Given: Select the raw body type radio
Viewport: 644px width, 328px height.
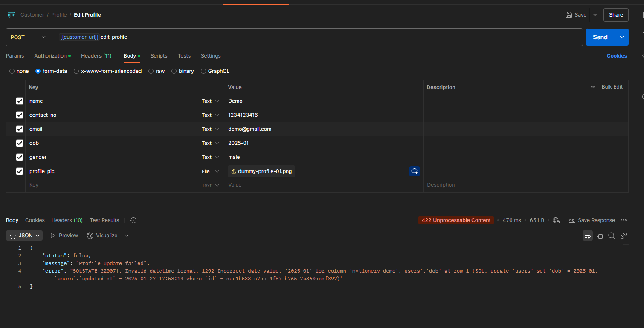Looking at the screenshot, I should click(151, 71).
